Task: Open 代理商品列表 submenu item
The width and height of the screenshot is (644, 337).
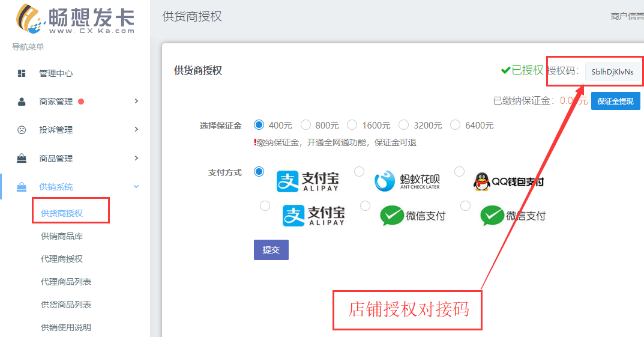Action: point(65,282)
